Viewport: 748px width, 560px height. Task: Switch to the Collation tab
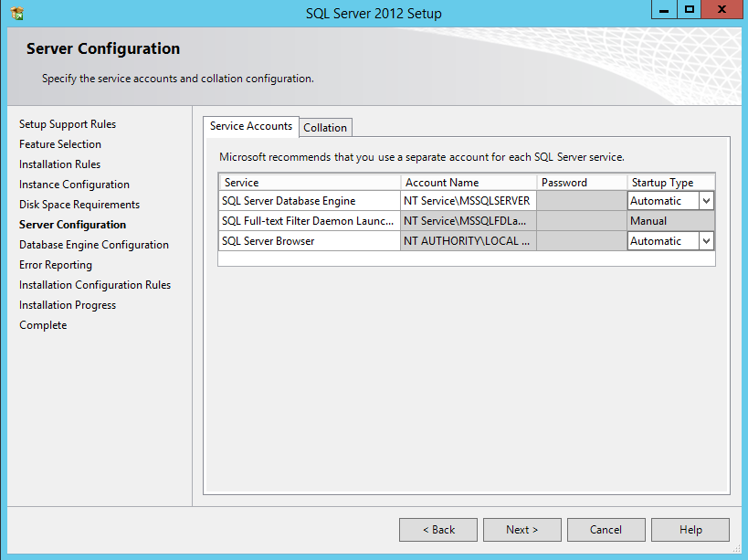[x=325, y=128]
